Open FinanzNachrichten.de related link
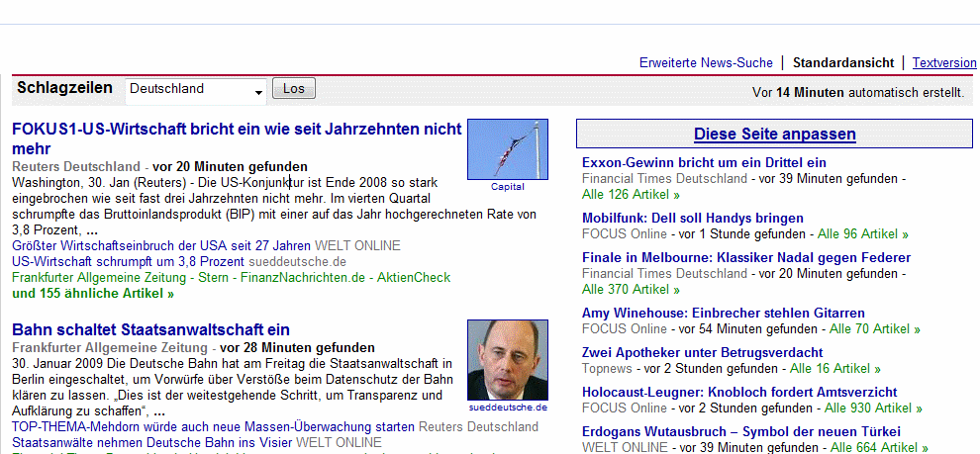The image size is (980, 454). tap(301, 277)
